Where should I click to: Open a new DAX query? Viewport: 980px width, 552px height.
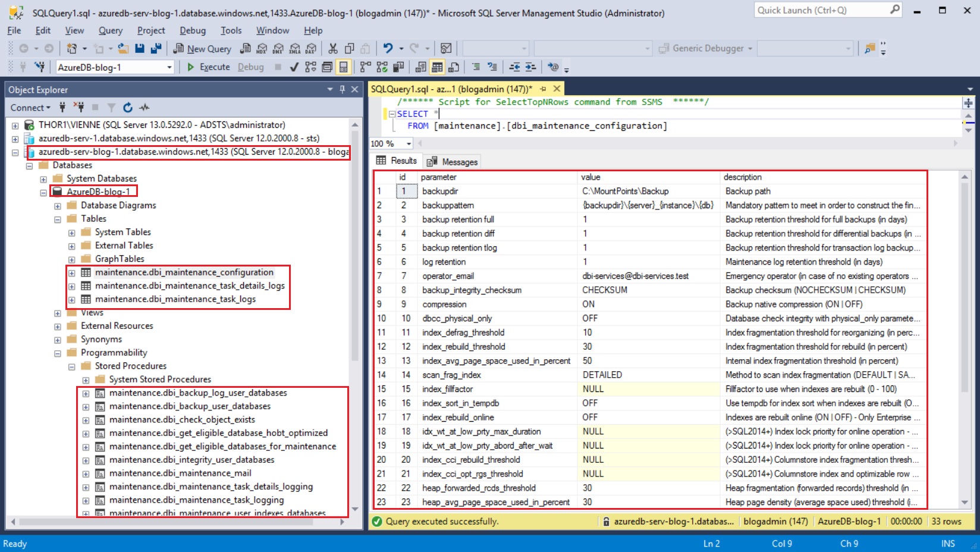tap(311, 48)
